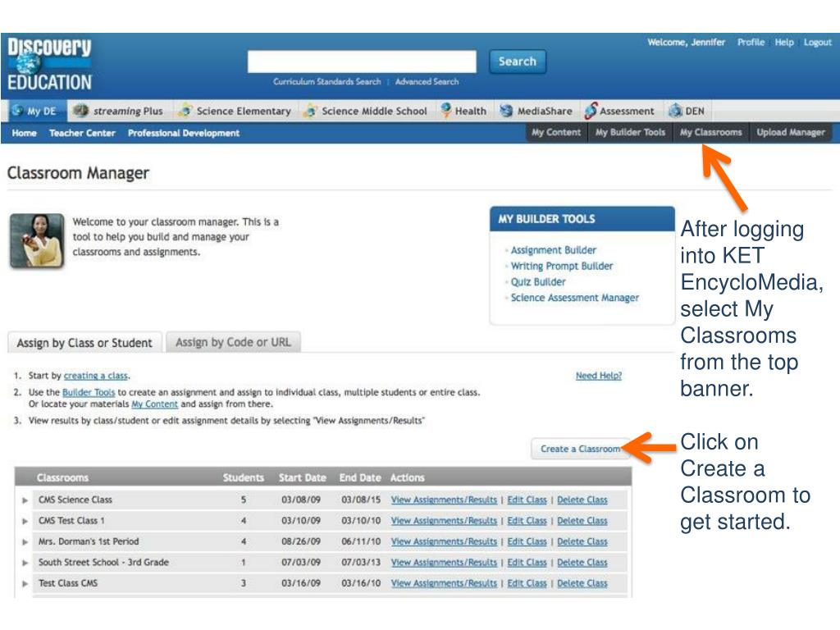Click the MediaShare icon

point(505,111)
